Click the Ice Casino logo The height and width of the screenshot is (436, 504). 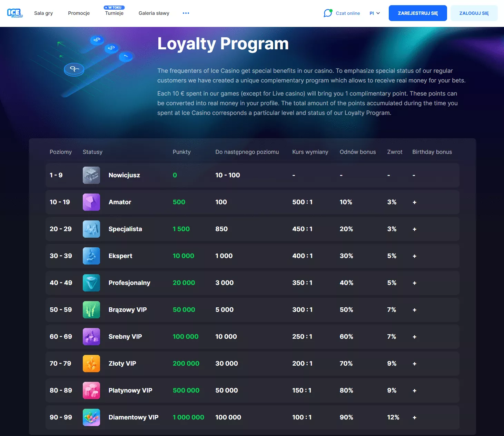tap(15, 13)
